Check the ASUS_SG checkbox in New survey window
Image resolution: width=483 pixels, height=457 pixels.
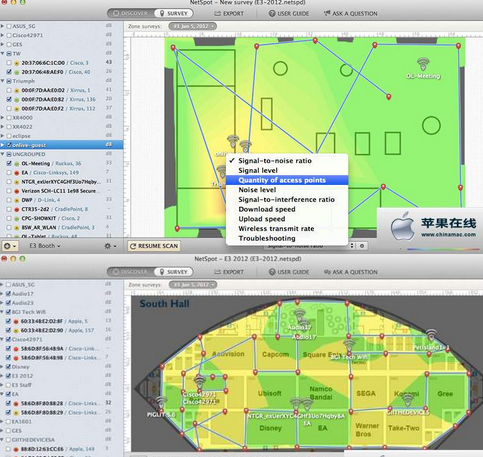(9, 26)
